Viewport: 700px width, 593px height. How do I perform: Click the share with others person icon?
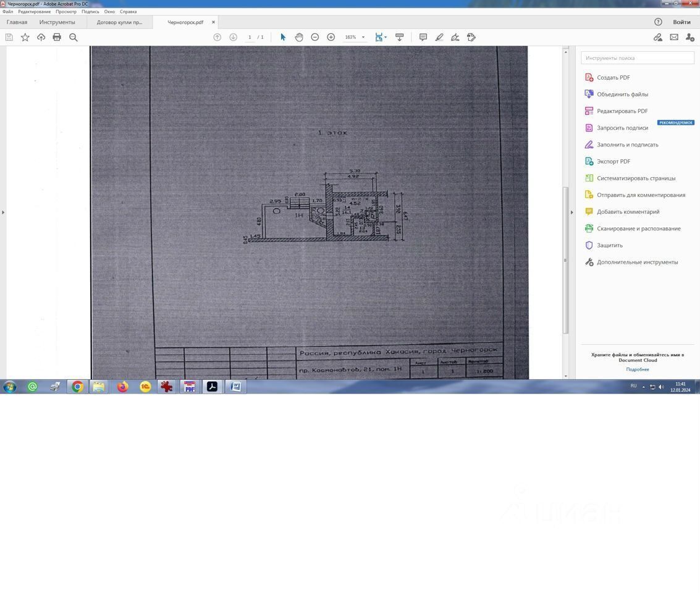690,38
